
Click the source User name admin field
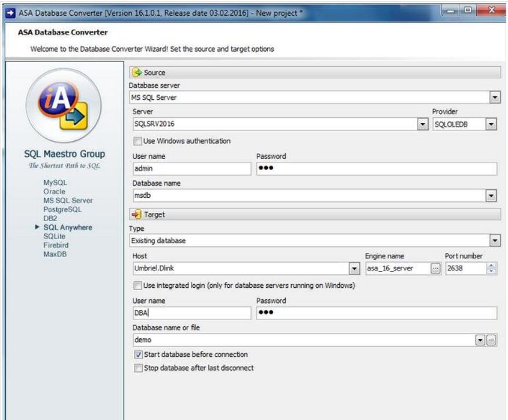click(x=191, y=169)
